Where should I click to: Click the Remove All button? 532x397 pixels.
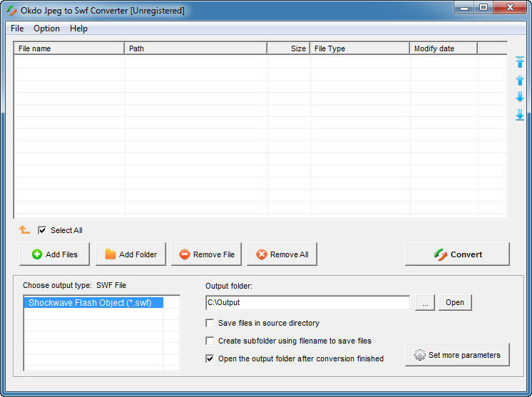click(282, 254)
